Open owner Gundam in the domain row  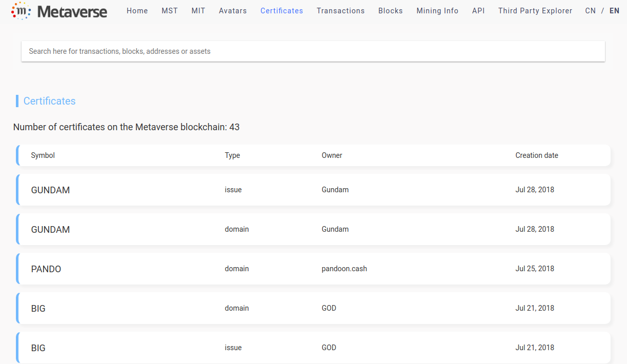pyautogui.click(x=335, y=229)
